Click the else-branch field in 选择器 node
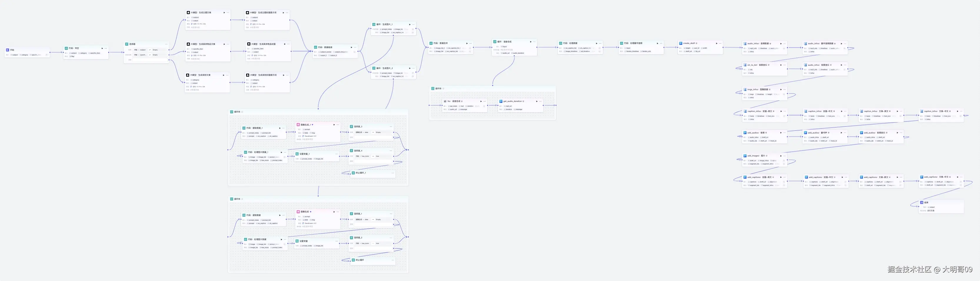This screenshot has width=980, height=281. click(150, 60)
